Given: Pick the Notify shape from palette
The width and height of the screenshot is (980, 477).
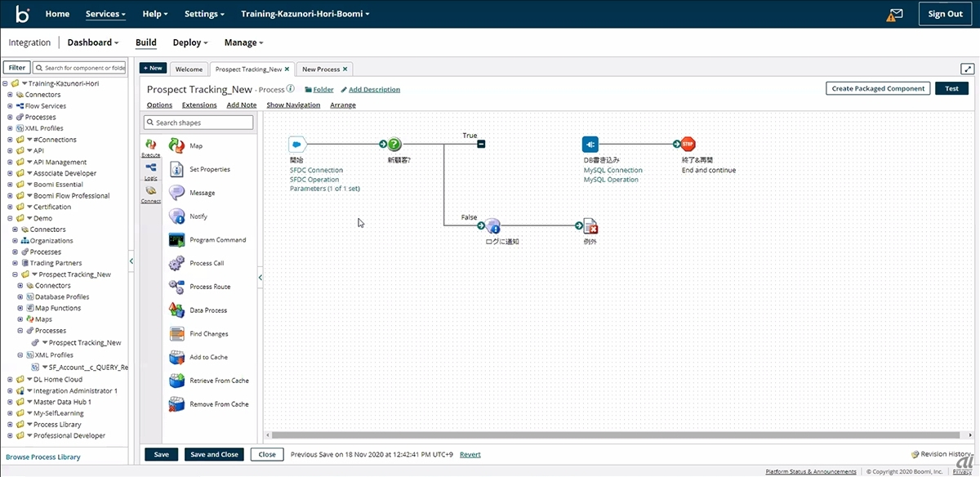Looking at the screenshot, I should coord(176,216).
